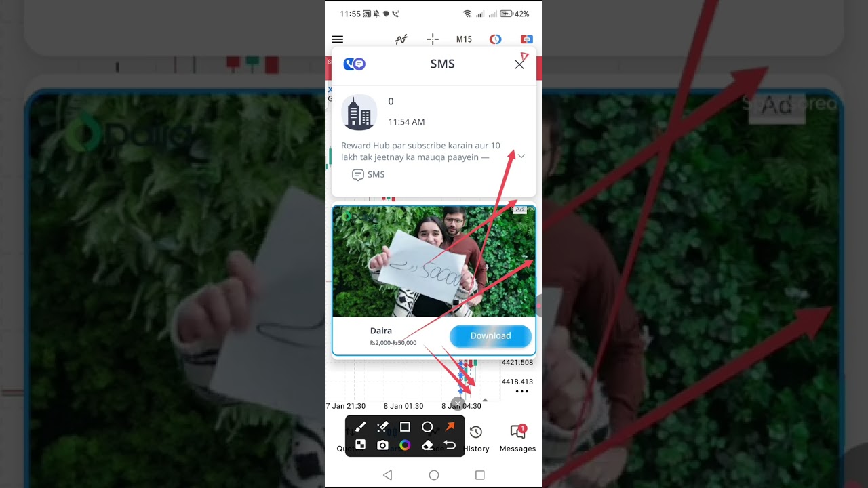Tap the 8 Jan 01:30 time label
Viewport: 868px width, 488px height.
[x=403, y=406]
